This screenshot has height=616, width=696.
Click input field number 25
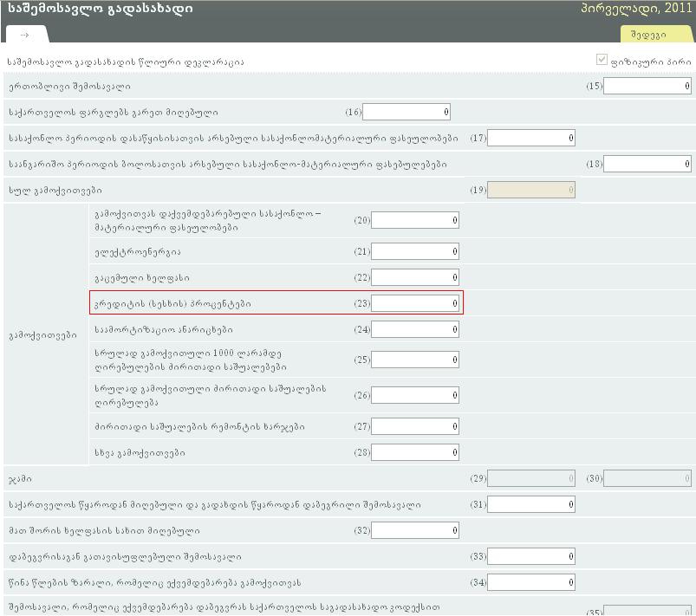pyautogui.click(x=414, y=360)
